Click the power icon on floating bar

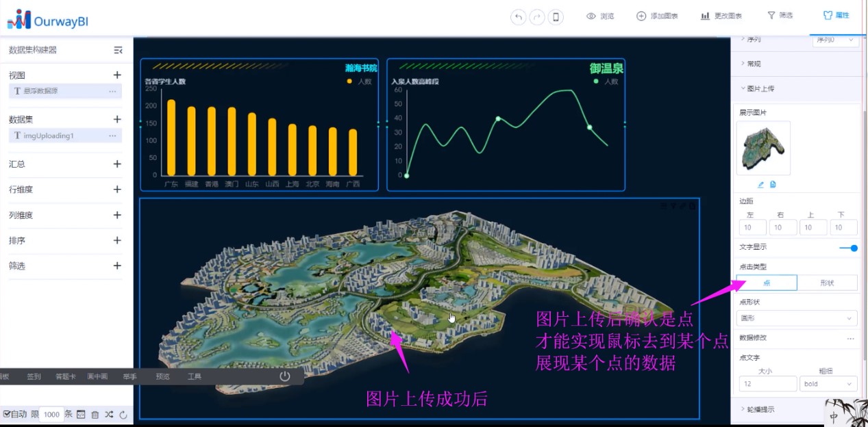click(x=285, y=376)
